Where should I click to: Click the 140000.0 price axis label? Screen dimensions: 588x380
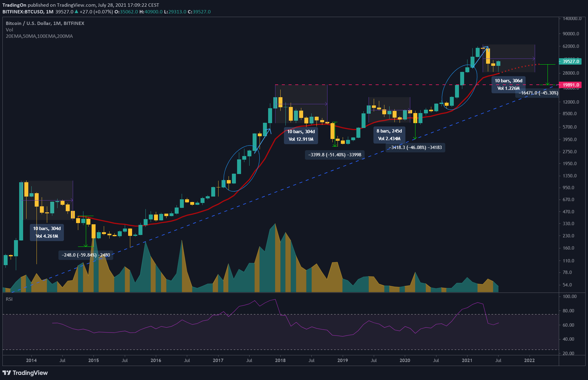(x=572, y=18)
